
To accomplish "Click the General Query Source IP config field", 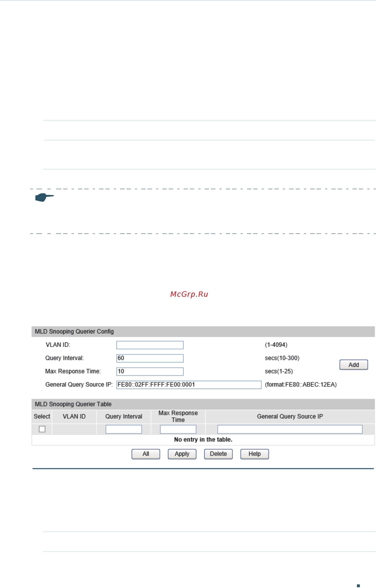I will tap(189, 384).
